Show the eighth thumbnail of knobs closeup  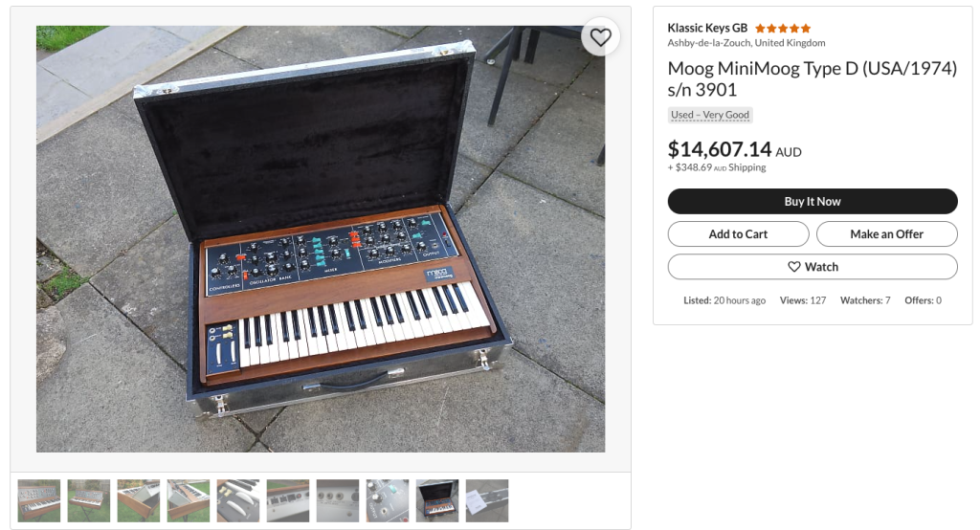click(x=388, y=500)
